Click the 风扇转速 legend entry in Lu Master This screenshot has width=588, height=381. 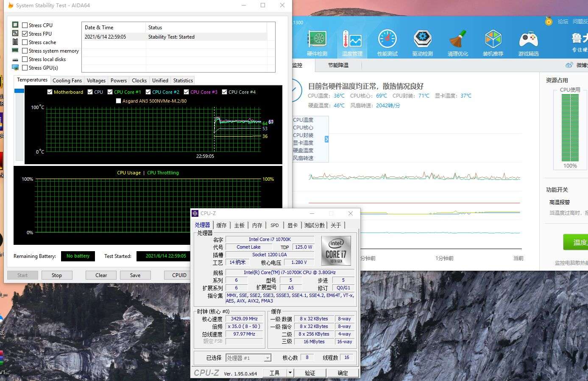pyautogui.click(x=303, y=158)
